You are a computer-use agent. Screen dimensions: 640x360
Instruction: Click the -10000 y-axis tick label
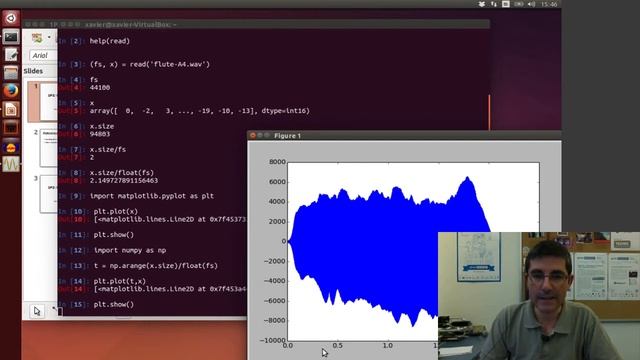pyautogui.click(x=273, y=340)
